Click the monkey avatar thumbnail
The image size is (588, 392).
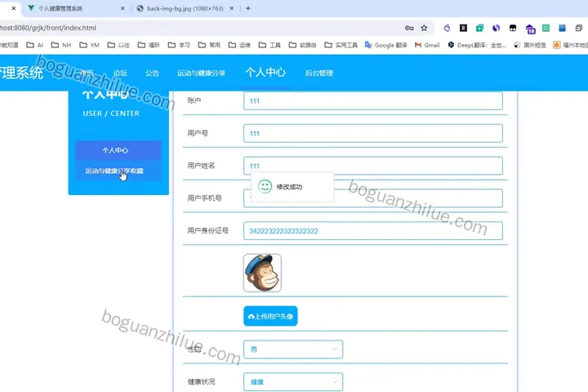click(x=262, y=273)
